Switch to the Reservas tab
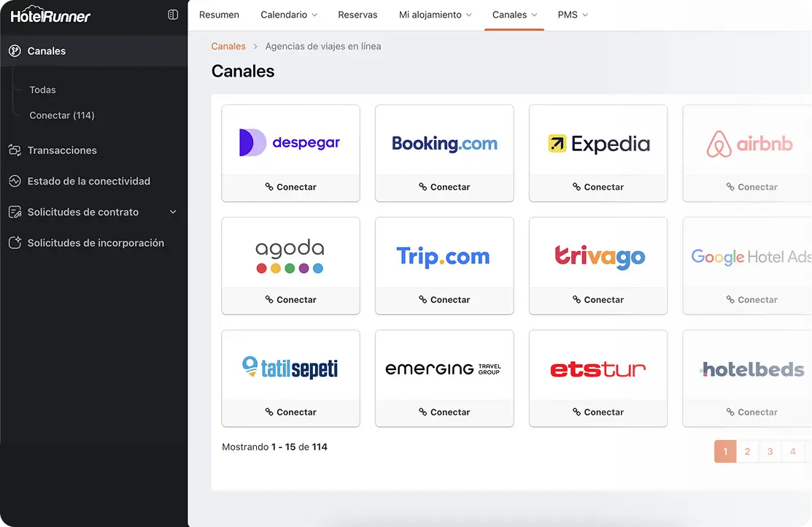Image resolution: width=812 pixels, height=527 pixels. click(357, 14)
